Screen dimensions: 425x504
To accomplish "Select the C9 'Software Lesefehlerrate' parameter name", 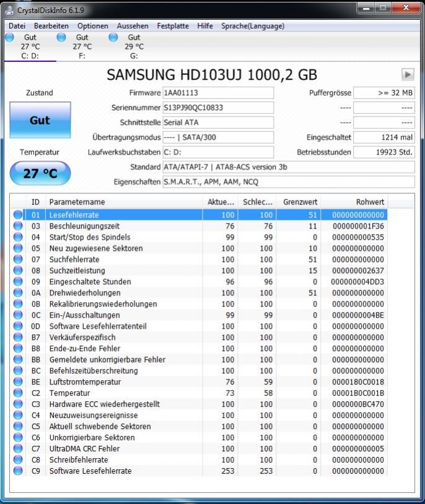I will [90, 471].
